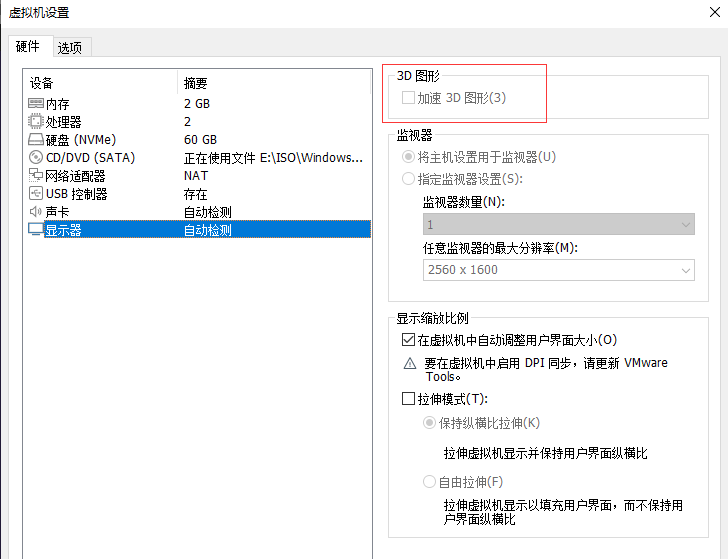Select the CD/DVD (SATA) row label
The width and height of the screenshot is (728, 559).
(x=91, y=158)
